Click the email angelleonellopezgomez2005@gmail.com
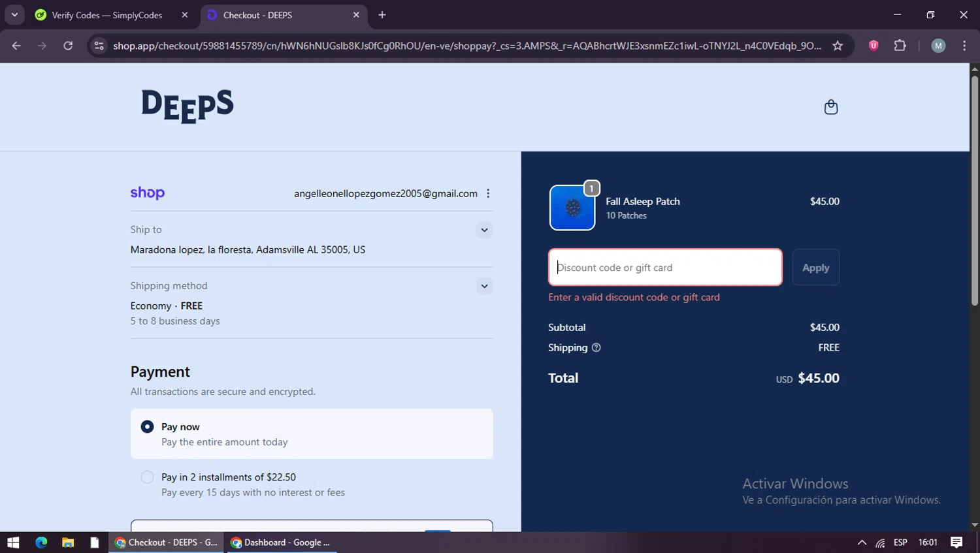The image size is (980, 553). click(385, 193)
